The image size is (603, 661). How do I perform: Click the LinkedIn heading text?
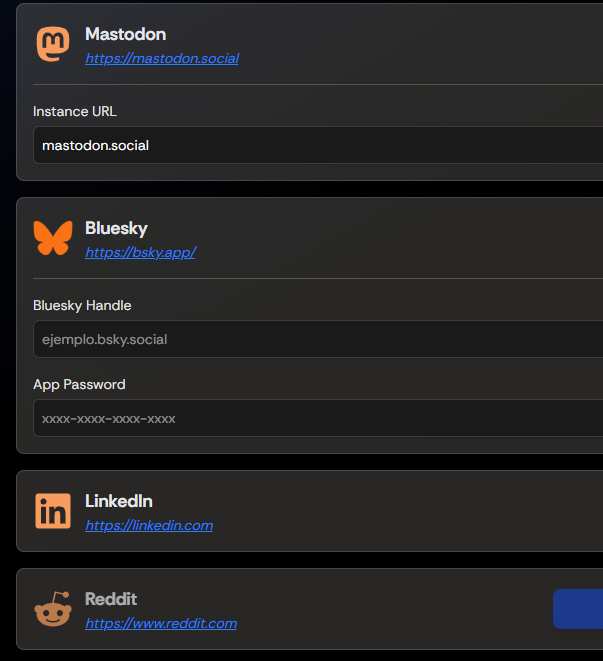119,501
